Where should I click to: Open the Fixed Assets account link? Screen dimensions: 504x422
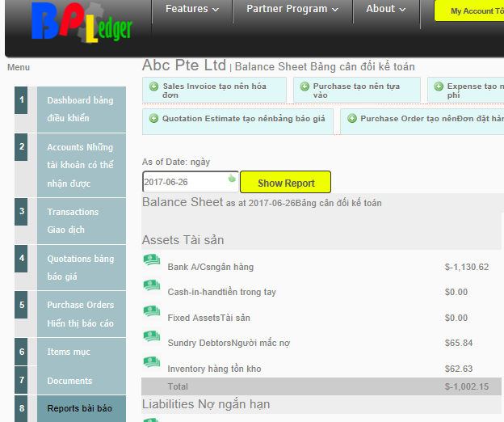[x=208, y=318]
